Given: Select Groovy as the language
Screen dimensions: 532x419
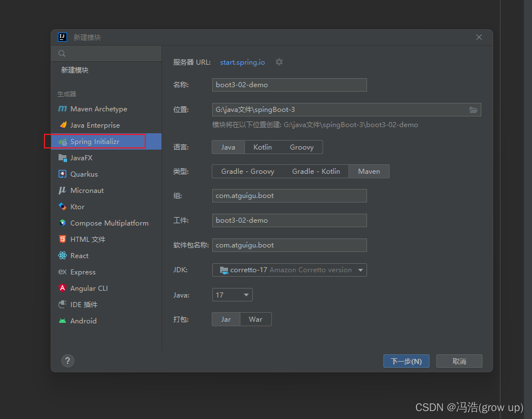Looking at the screenshot, I should tap(302, 147).
